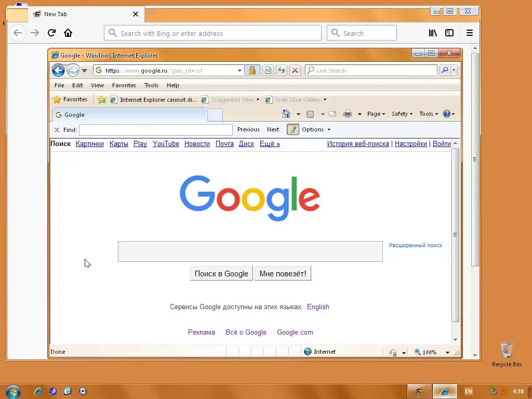This screenshot has height=399, width=532.
Task: Toggle the Find bar highlight matches icon
Action: tap(293, 129)
